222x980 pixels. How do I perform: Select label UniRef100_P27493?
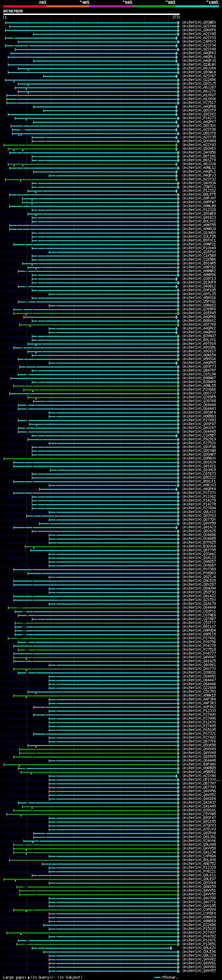199,420
